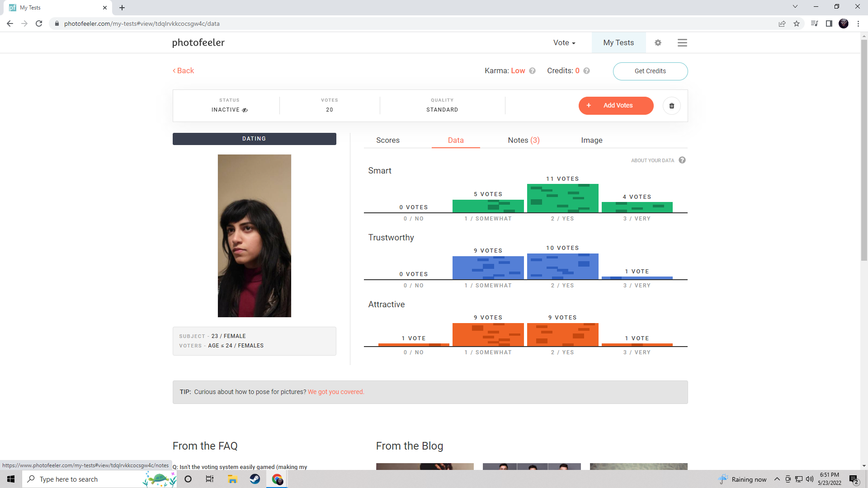This screenshot has height=488, width=868.
Task: Close the My Tests browser tab
Action: tap(105, 8)
